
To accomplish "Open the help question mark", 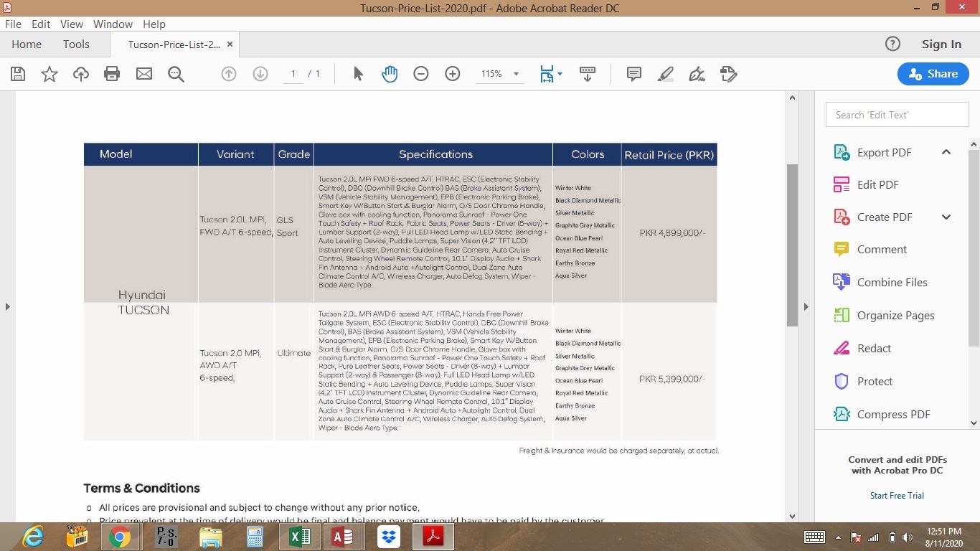I will [892, 44].
